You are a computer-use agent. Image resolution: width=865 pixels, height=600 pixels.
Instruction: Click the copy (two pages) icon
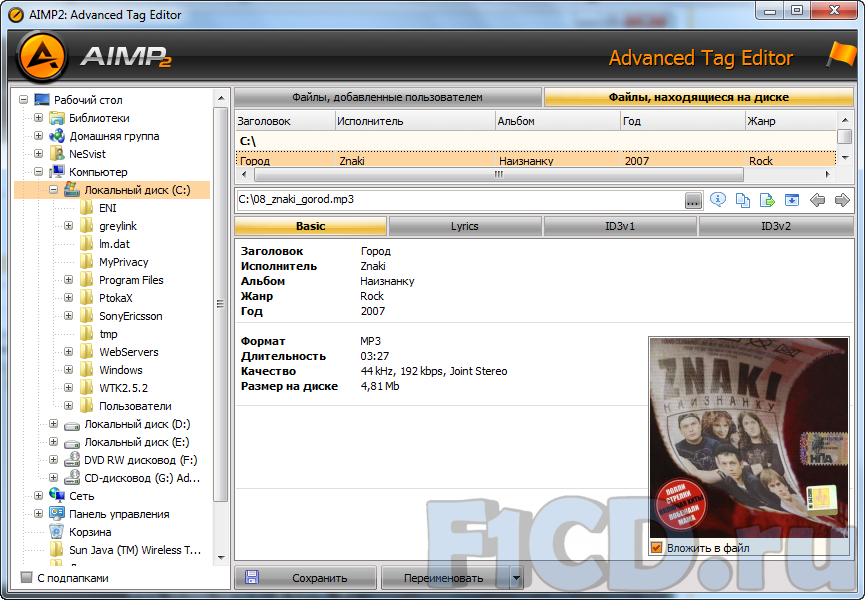click(x=743, y=200)
